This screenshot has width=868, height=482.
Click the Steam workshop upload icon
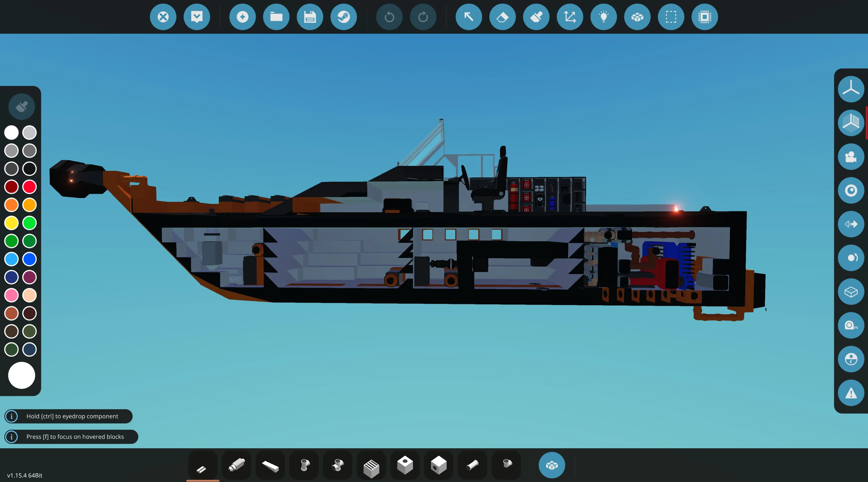(343, 17)
